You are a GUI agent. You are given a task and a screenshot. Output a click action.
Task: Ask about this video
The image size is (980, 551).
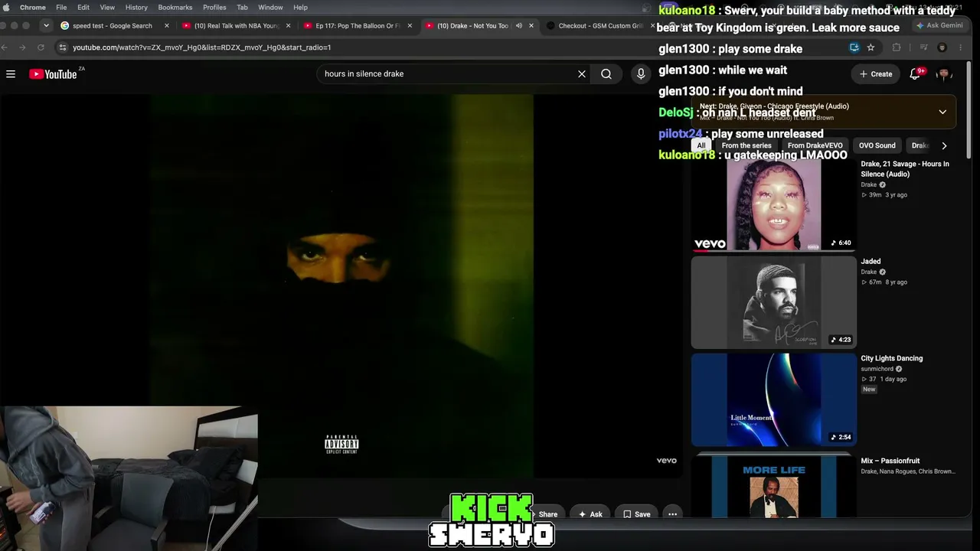(x=590, y=514)
